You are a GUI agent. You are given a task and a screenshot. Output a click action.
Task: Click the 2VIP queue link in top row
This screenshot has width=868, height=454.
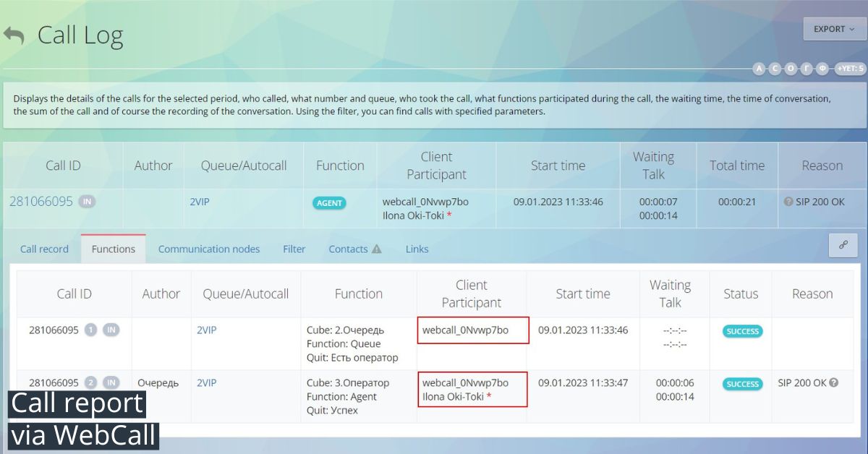[199, 202]
